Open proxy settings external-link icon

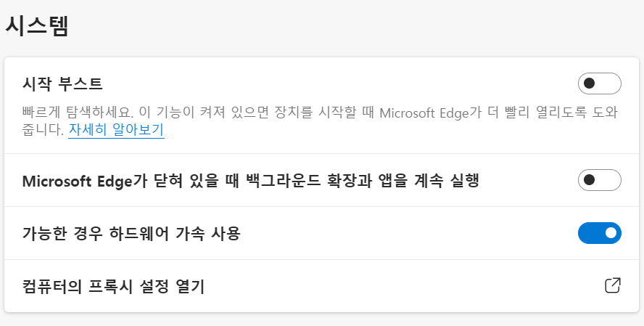[x=612, y=285]
